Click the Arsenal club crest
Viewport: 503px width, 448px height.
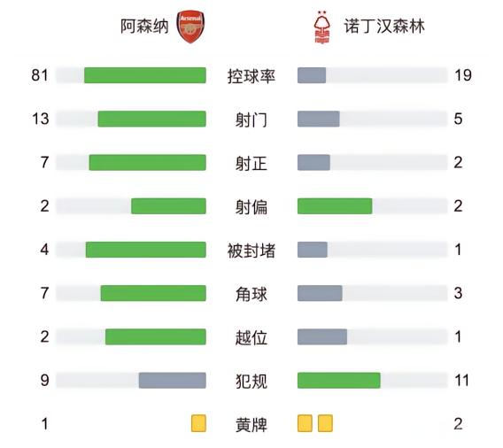coord(190,27)
